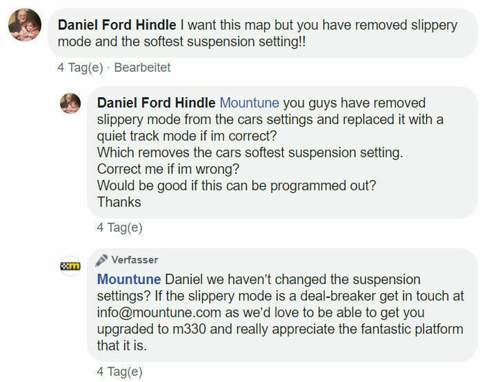Image resolution: width=500 pixels, height=382 pixels.
Task: Click the Verfasser author badge label
Action: (x=135, y=260)
